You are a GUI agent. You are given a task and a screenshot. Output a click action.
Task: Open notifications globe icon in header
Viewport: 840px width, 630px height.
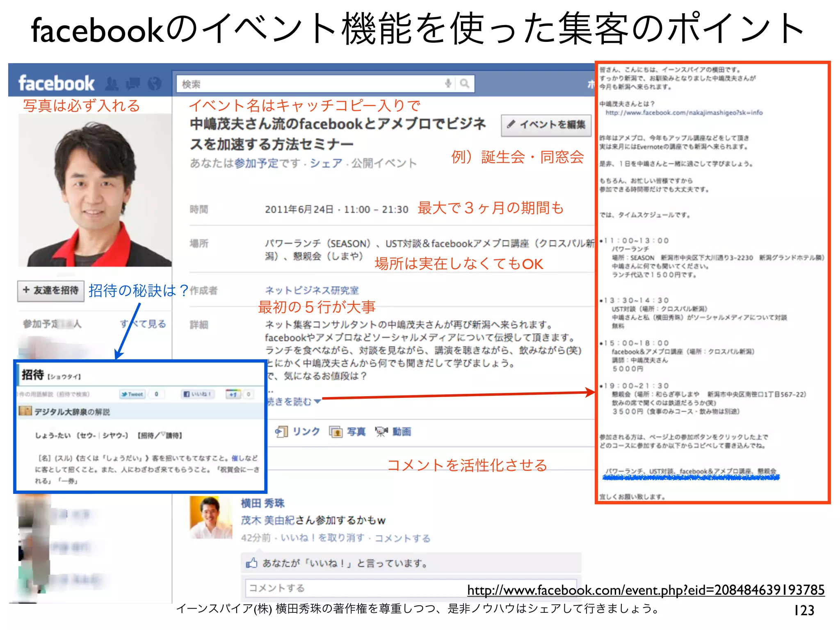tap(154, 84)
